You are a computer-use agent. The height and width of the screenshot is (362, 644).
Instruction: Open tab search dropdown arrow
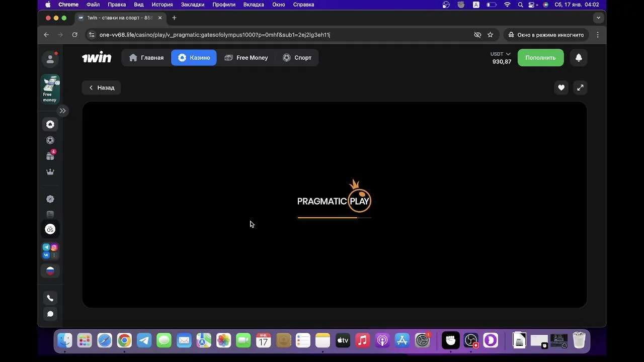tap(598, 18)
